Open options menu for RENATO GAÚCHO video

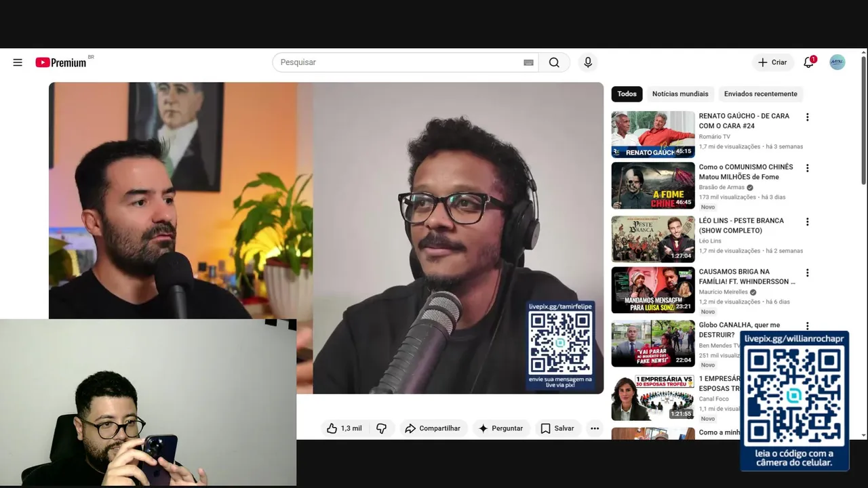point(807,117)
